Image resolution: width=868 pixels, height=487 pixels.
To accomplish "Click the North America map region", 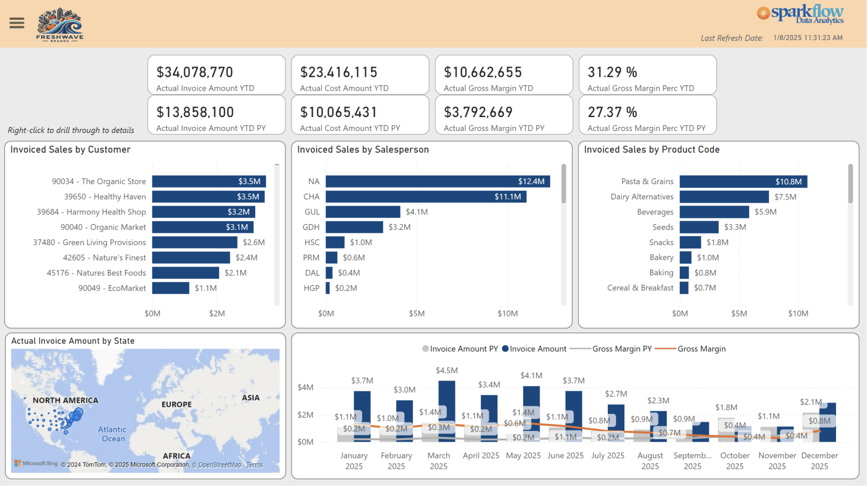I will point(65,401).
